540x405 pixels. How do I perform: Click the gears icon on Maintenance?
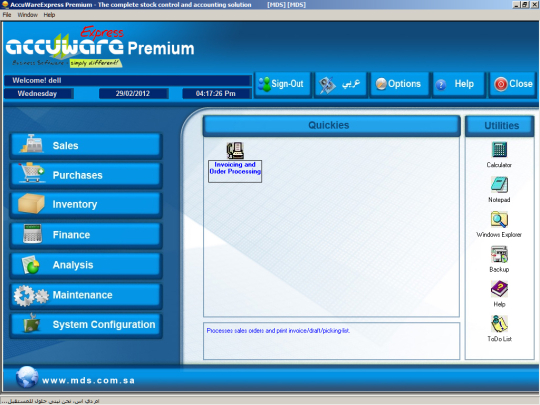pyautogui.click(x=31, y=296)
